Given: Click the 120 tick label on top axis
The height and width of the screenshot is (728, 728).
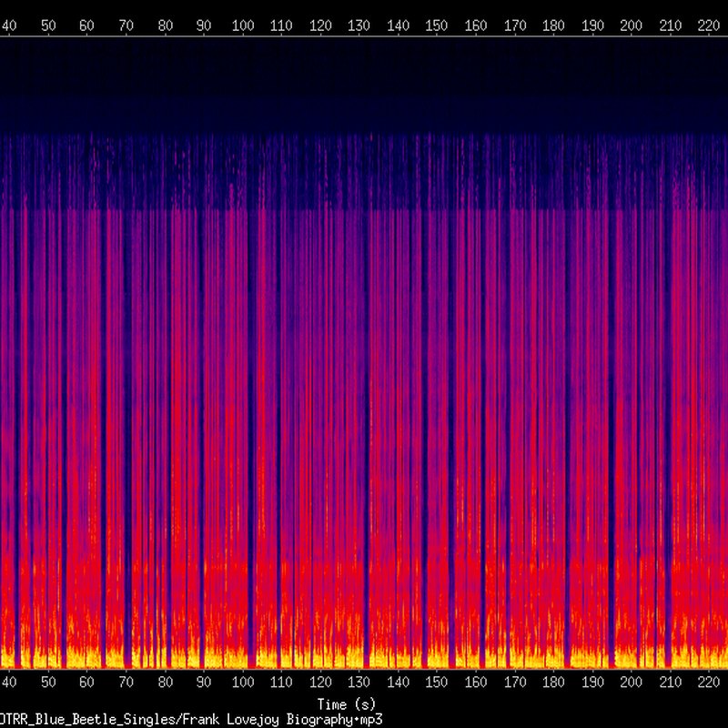Looking at the screenshot, I should coord(321,25).
